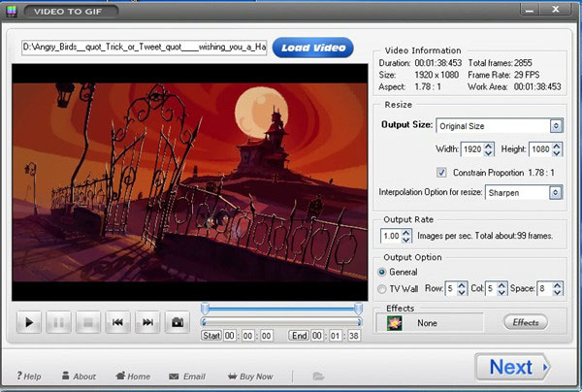Click the Height input field
The image size is (582, 392).
point(540,149)
